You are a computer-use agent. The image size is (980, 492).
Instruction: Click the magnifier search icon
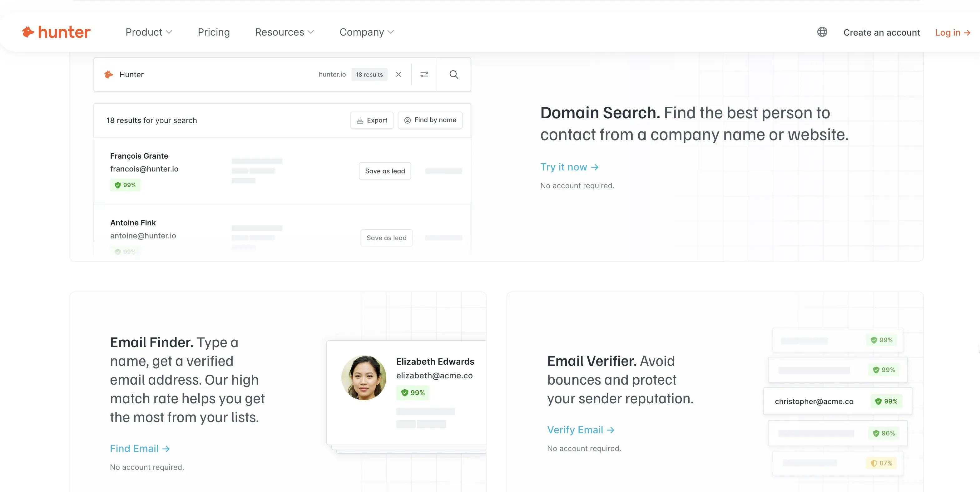pos(453,75)
